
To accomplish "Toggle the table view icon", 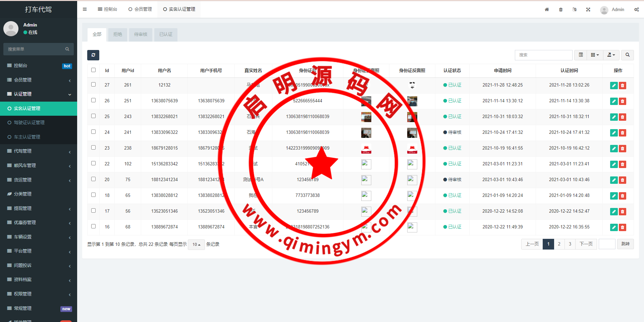I will tap(581, 55).
